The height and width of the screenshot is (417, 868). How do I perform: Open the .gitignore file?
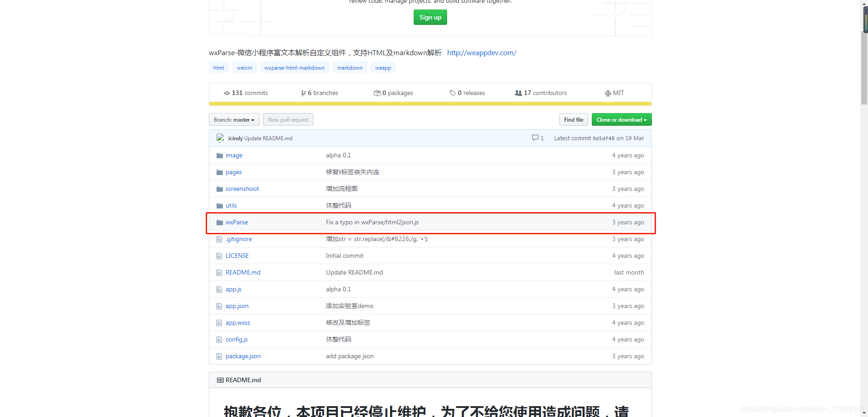click(239, 239)
